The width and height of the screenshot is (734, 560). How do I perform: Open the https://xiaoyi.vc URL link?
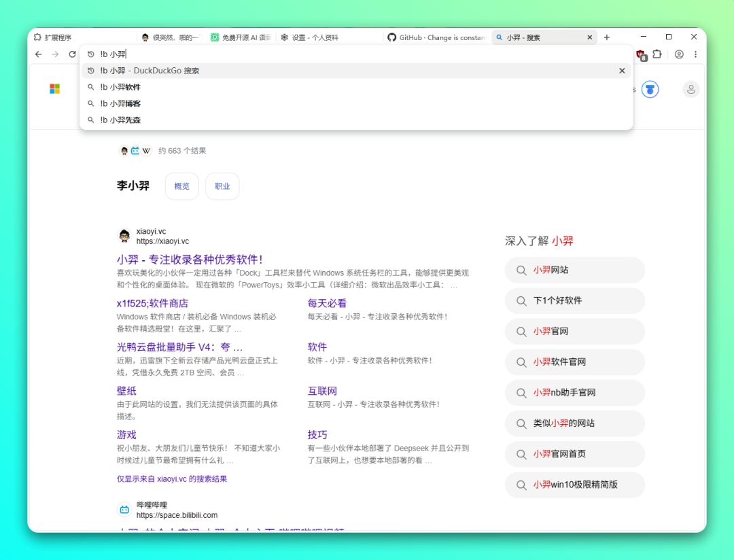(162, 241)
